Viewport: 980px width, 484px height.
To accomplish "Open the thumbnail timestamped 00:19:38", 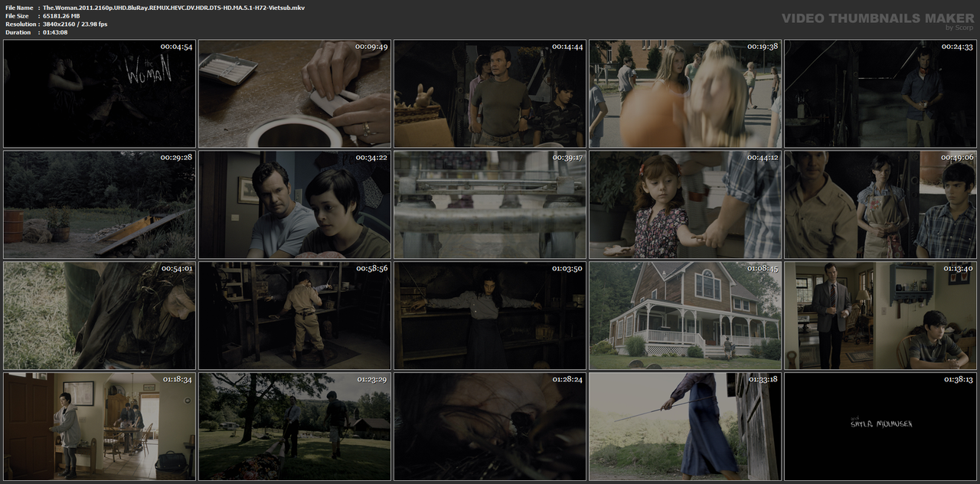I will [x=685, y=93].
